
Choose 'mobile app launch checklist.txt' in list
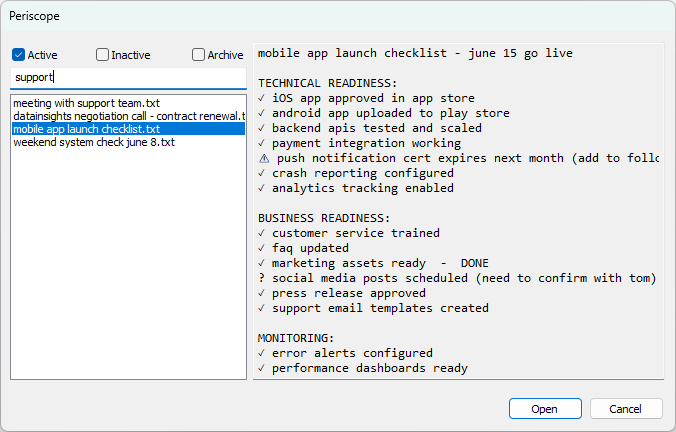(87, 129)
